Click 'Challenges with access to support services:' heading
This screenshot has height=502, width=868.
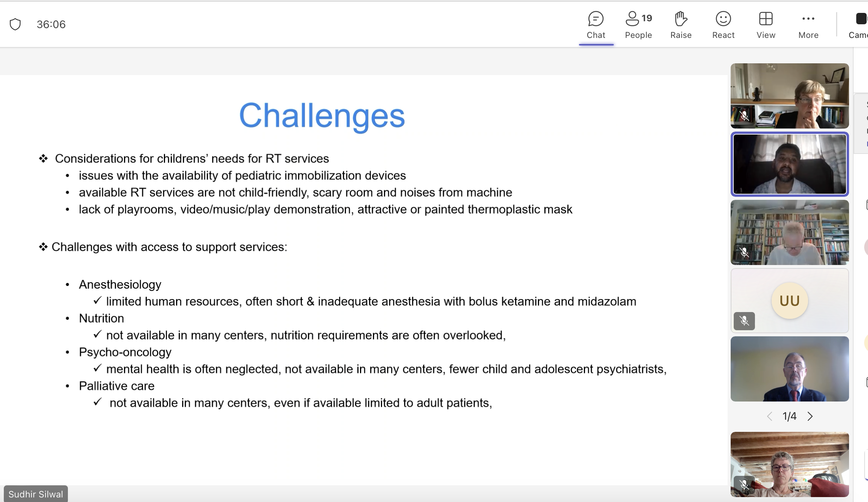tap(169, 247)
